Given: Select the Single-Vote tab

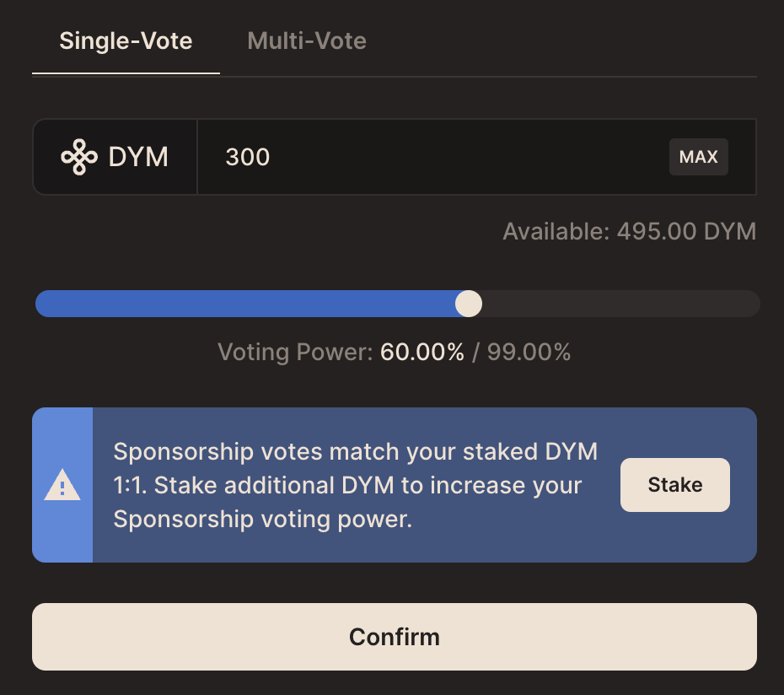Looking at the screenshot, I should pos(126,40).
